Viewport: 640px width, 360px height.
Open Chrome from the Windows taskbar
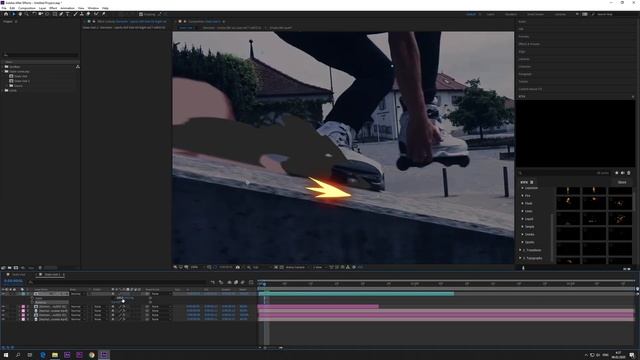coord(92,355)
